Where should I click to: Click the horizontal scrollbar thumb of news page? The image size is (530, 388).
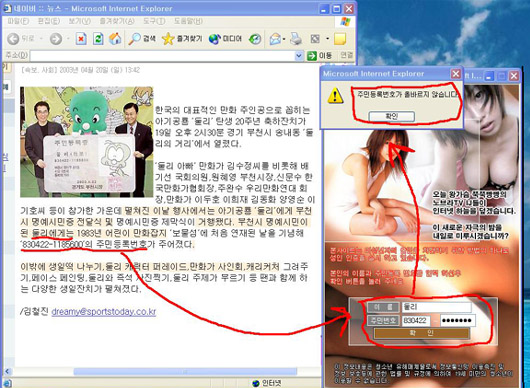(185, 372)
